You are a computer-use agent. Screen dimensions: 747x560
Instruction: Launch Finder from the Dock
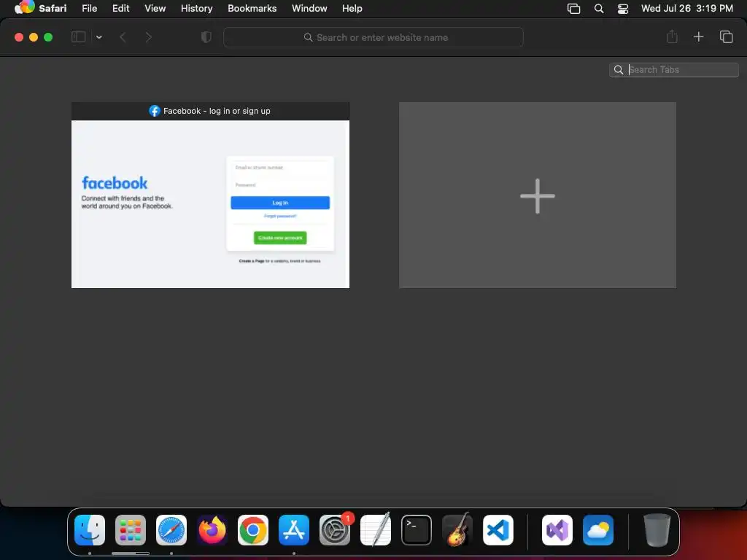coord(90,530)
